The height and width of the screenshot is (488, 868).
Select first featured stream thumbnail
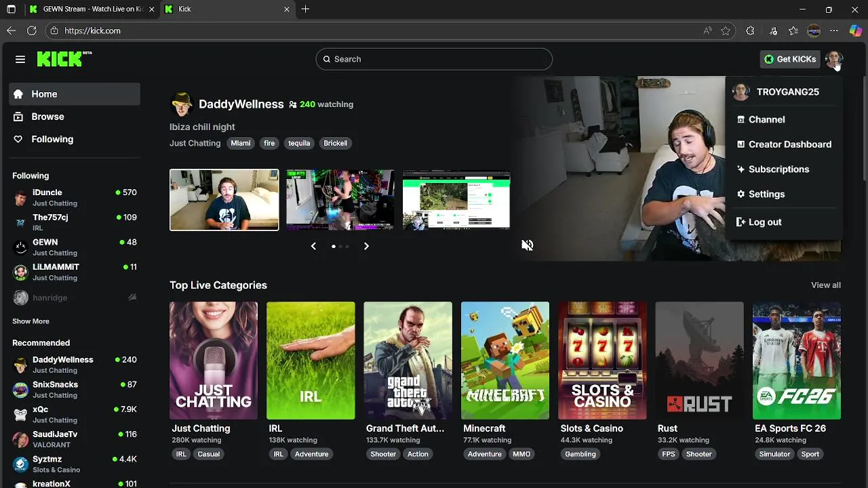click(x=224, y=200)
